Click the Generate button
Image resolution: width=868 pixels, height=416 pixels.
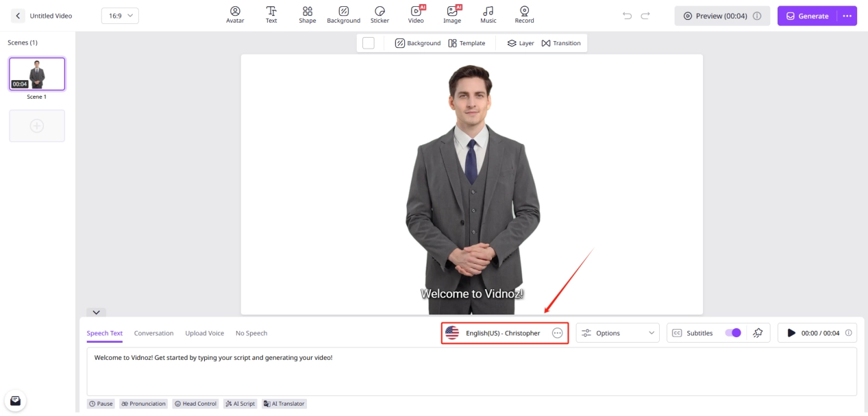click(x=807, y=16)
